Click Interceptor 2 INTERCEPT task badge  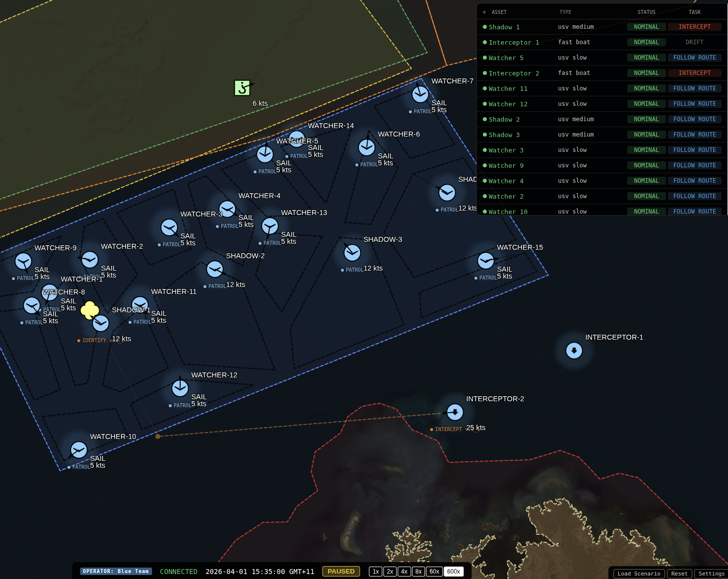[x=694, y=73]
